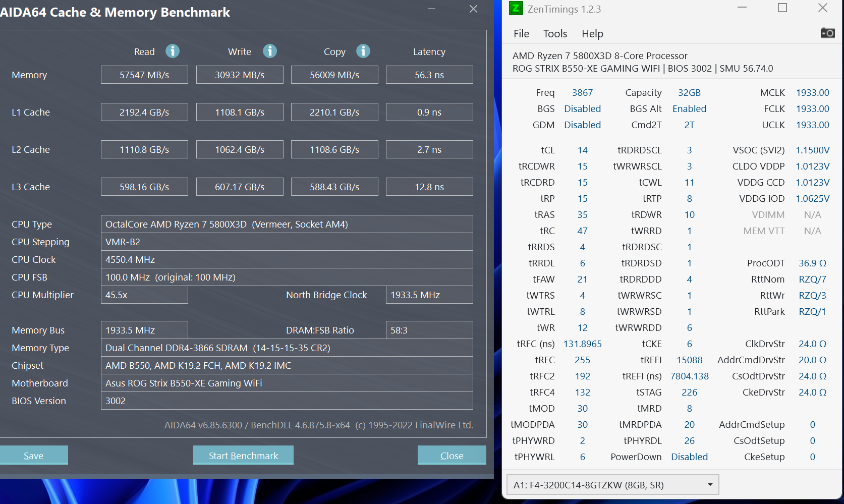Start the AIDA64 benchmark
This screenshot has width=844, height=504.
click(x=243, y=455)
